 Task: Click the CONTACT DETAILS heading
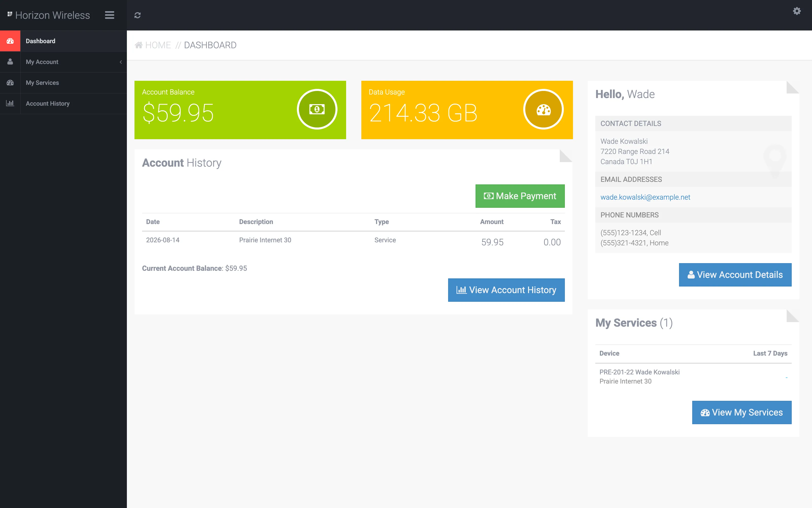631,124
